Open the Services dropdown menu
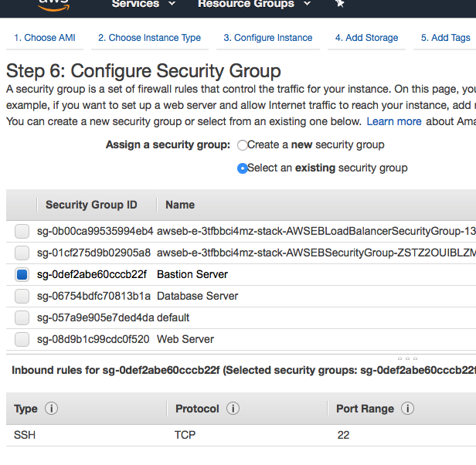Image resolution: width=476 pixels, height=465 pixels. [x=140, y=5]
